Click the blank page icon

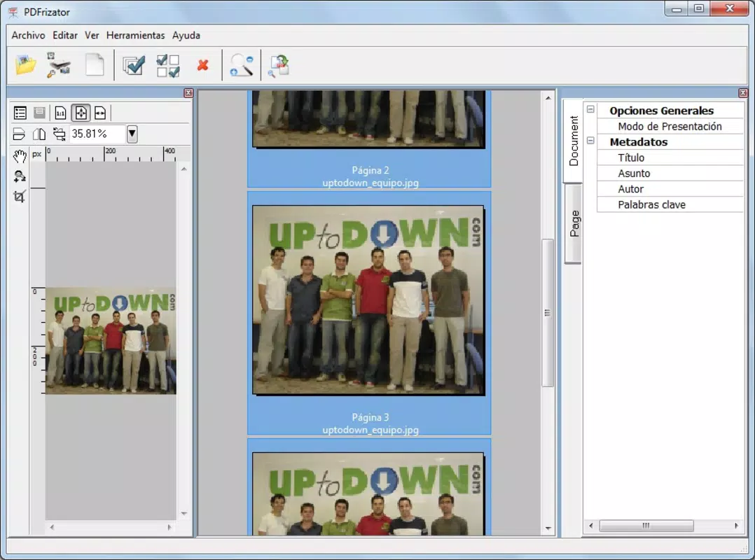pyautogui.click(x=95, y=64)
